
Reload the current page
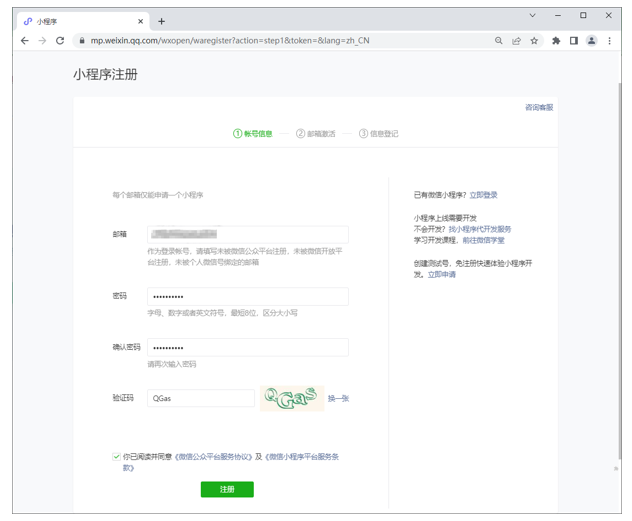[x=60, y=41]
